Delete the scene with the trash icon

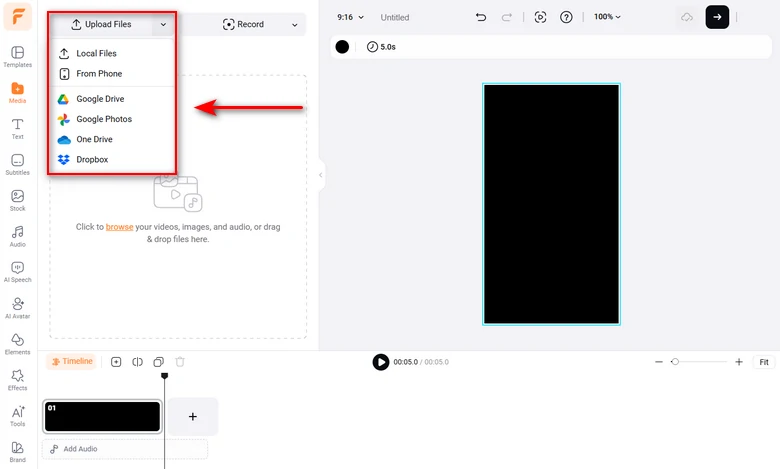(x=180, y=362)
